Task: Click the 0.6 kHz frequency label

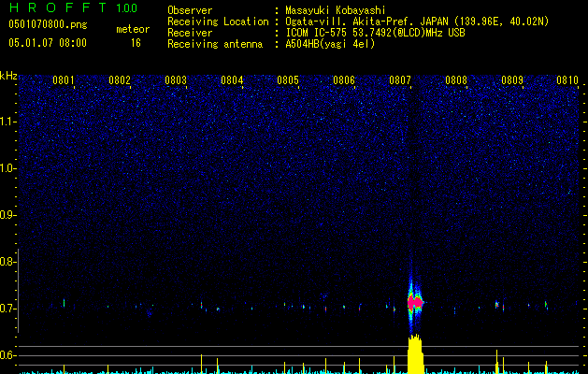Action: (7, 355)
